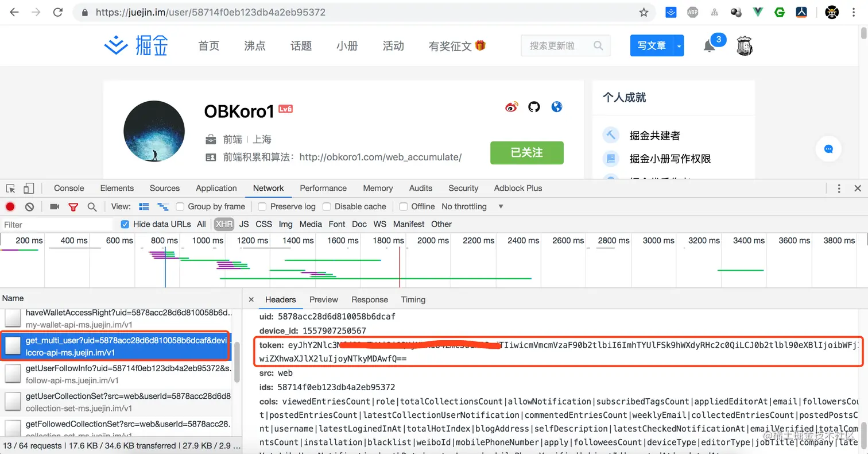Click the 写文章 button

652,45
